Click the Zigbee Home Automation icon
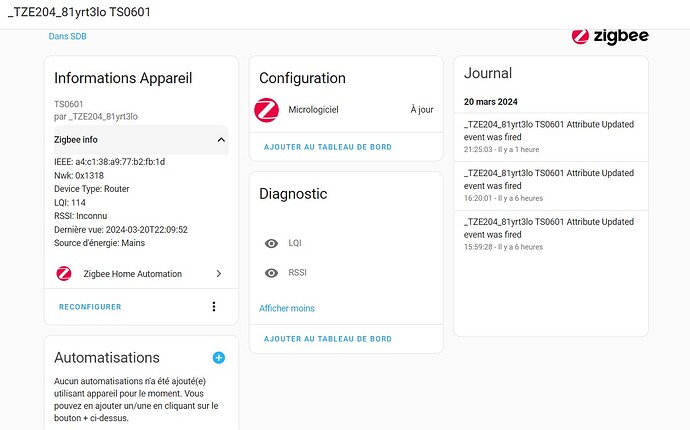The width and height of the screenshot is (690, 430). pyautogui.click(x=64, y=273)
